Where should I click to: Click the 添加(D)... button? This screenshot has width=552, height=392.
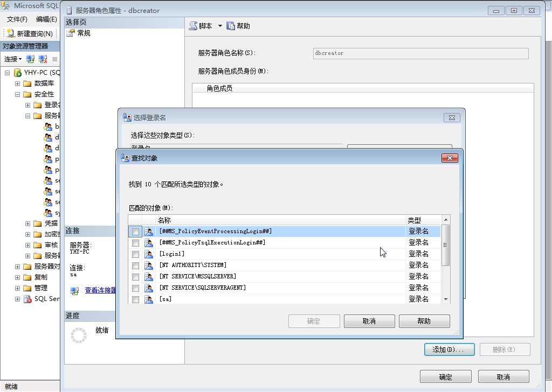449,349
